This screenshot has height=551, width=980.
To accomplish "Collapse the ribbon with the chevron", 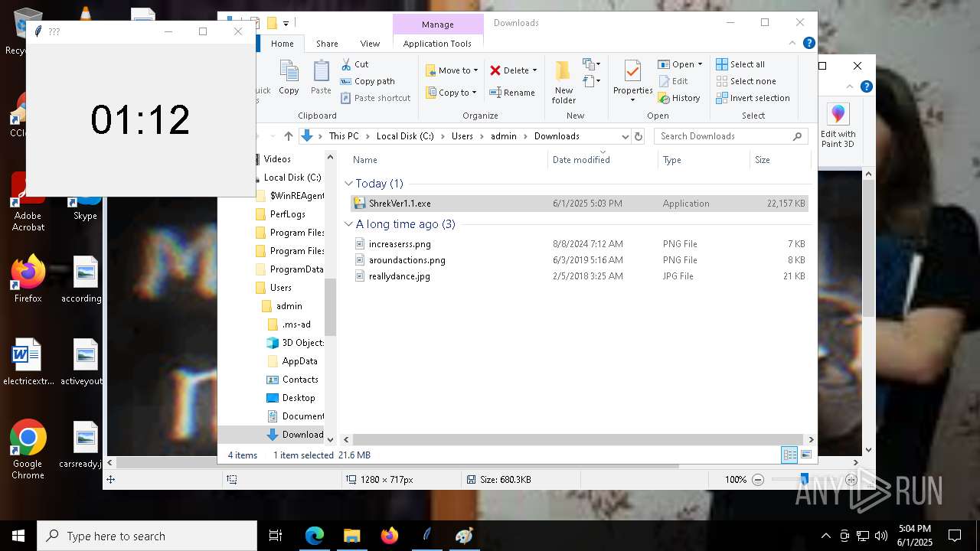I will click(794, 44).
